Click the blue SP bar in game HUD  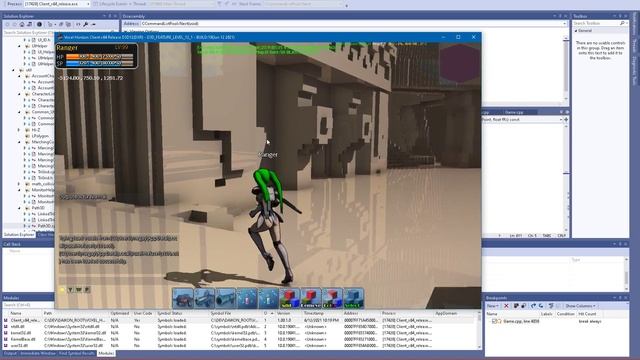click(x=100, y=63)
